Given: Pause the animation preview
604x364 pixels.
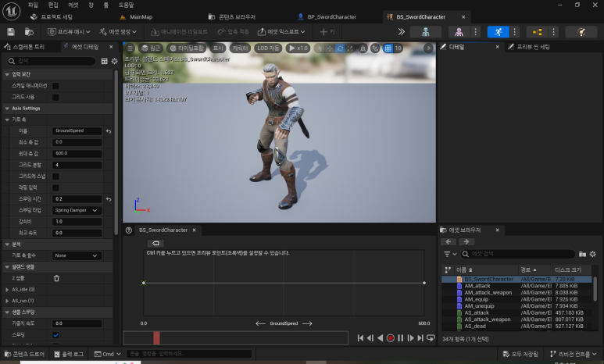Looking at the screenshot, I should click(x=401, y=337).
